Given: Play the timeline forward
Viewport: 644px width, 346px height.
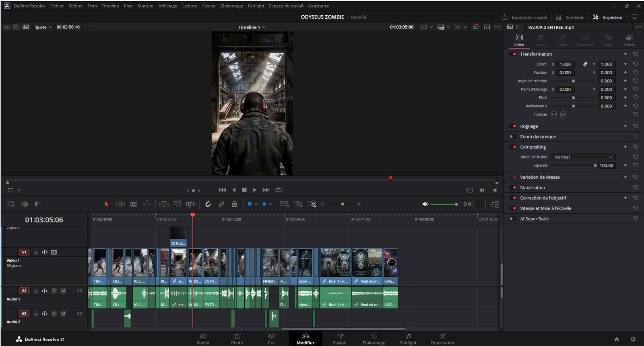Looking at the screenshot, I should [255, 190].
